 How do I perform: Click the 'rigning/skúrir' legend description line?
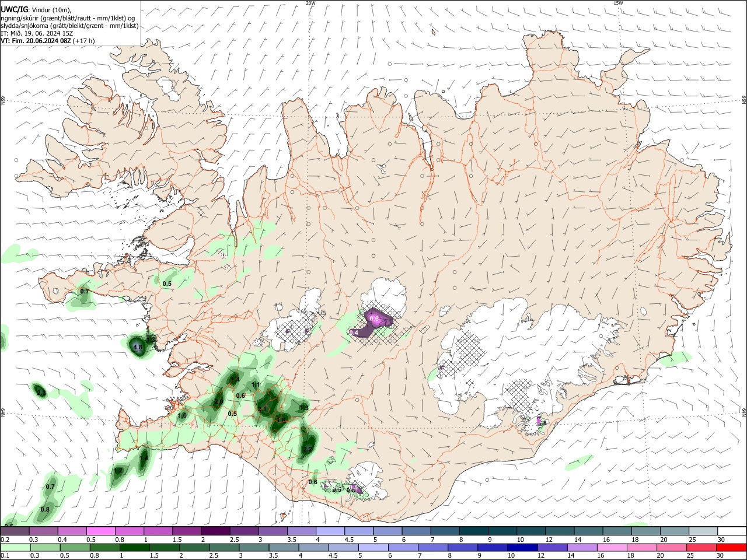coord(68,17)
